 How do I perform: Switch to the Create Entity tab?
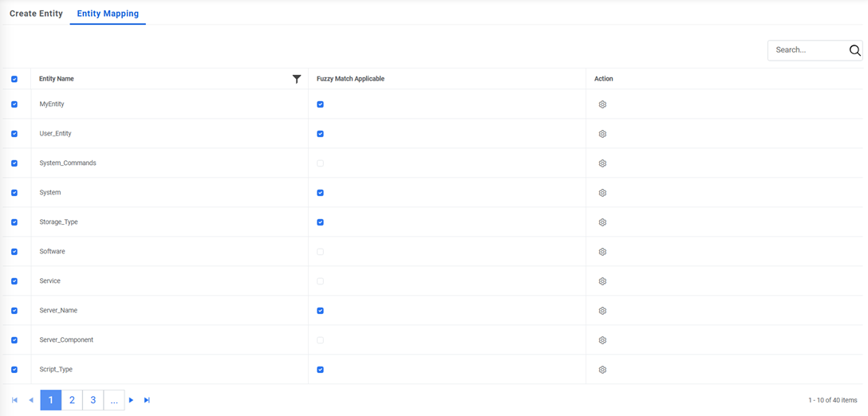[36, 14]
